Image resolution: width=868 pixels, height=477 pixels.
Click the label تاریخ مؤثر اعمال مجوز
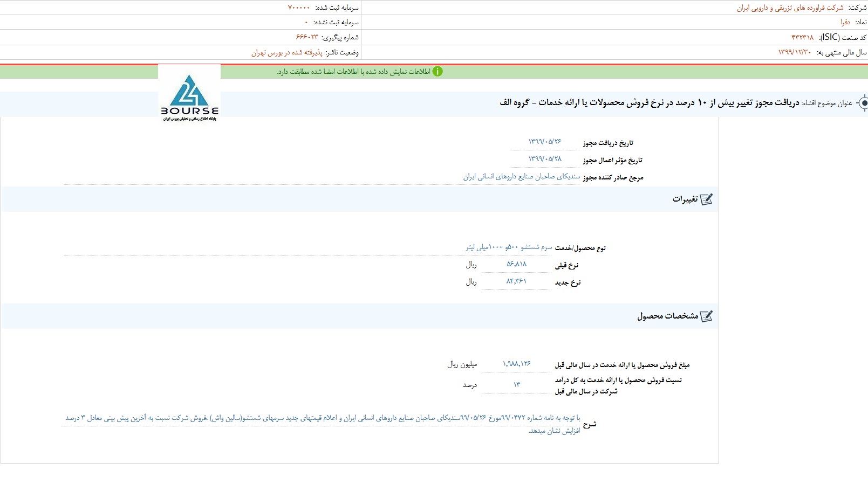612,160
